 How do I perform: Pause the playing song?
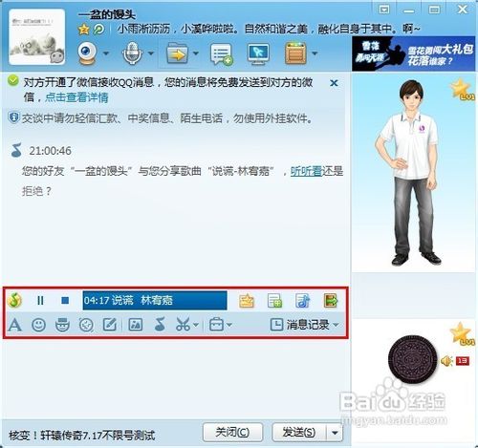40,300
